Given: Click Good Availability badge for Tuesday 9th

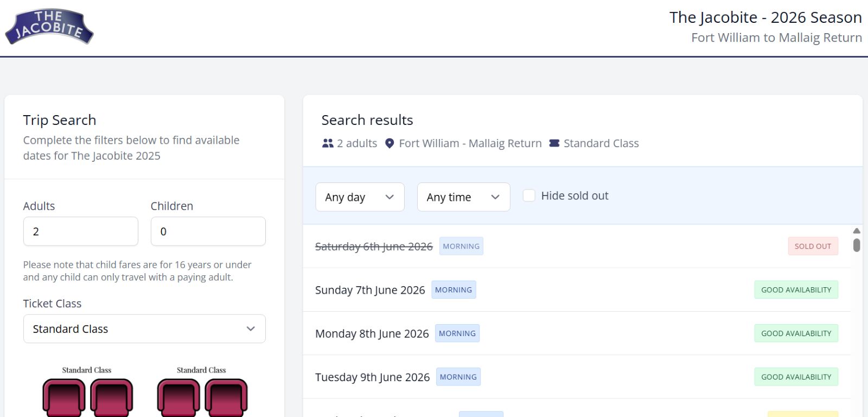Looking at the screenshot, I should [796, 377].
